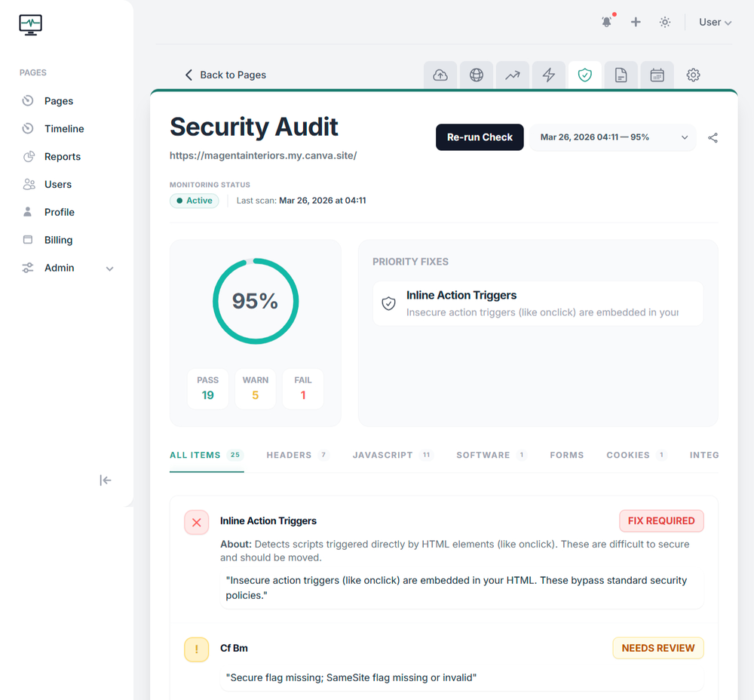Click the 95% score progress ring
Screen dimensions: 754x700
coord(255,300)
